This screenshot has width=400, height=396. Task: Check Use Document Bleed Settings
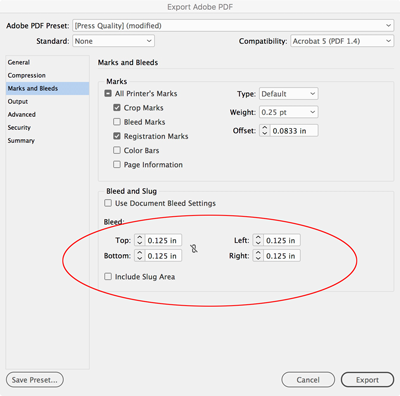(108, 203)
